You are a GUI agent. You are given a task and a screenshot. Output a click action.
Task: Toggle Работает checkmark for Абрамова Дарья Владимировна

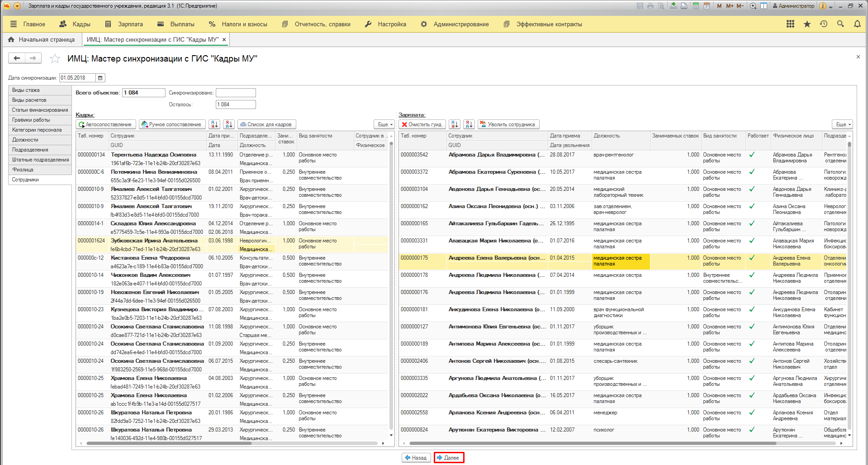pos(752,155)
